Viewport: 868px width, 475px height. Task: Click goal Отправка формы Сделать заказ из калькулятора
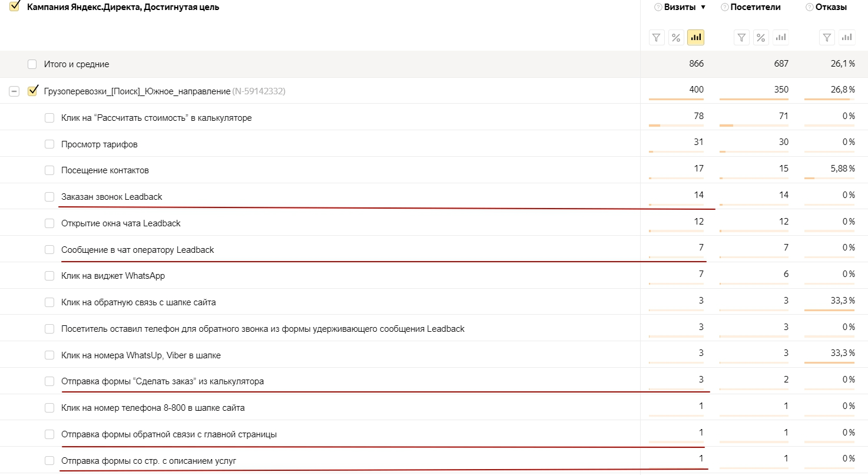click(x=163, y=381)
